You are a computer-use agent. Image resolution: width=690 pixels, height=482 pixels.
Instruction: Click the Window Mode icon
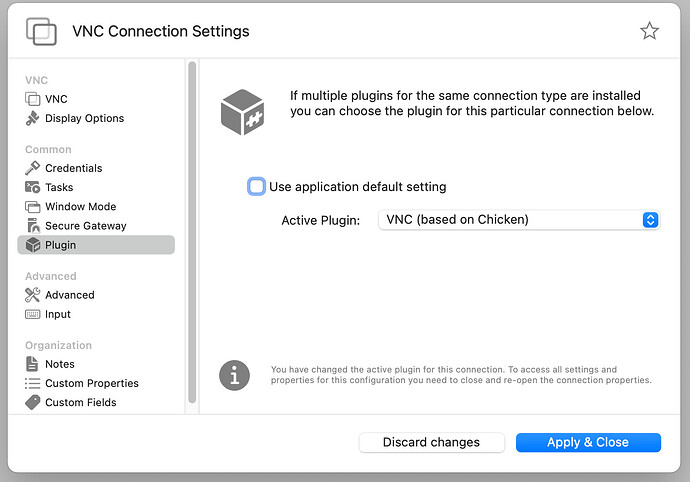pos(32,206)
